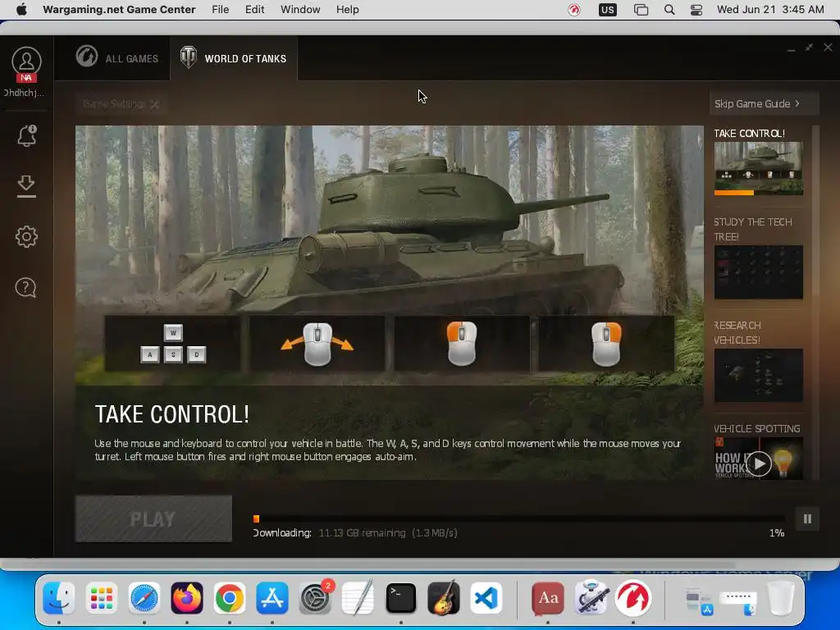Select the World of Tanks tab
840x630 pixels.
[x=234, y=58]
